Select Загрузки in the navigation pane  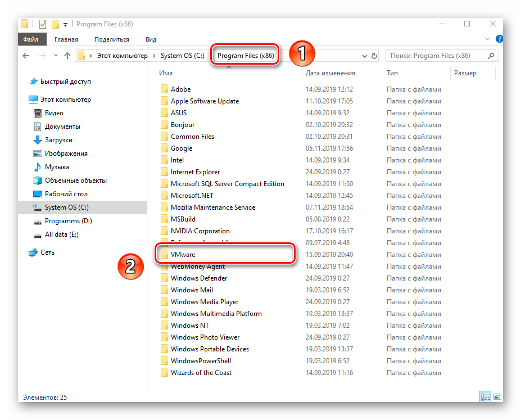tap(58, 140)
